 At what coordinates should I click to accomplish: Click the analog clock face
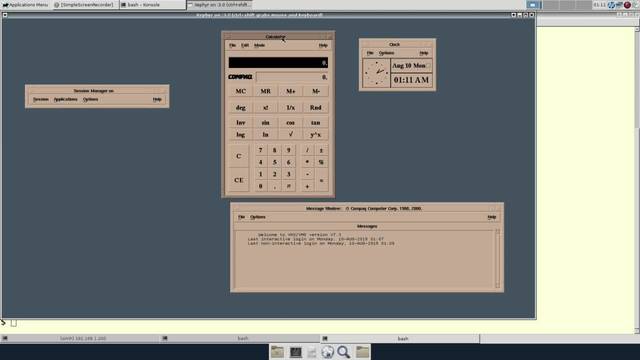pos(376,73)
